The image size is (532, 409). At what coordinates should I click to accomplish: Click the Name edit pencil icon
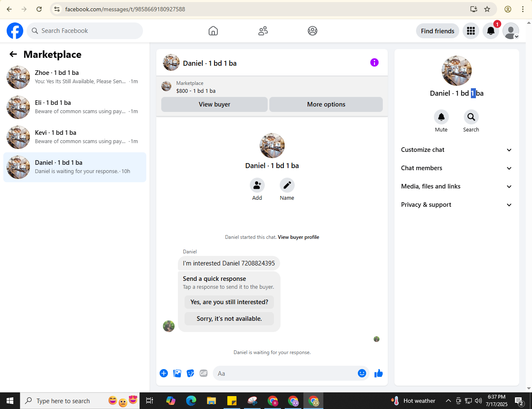(287, 185)
